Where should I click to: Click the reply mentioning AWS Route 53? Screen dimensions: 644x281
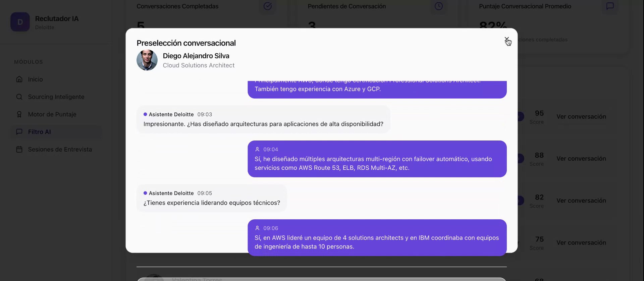(x=377, y=159)
